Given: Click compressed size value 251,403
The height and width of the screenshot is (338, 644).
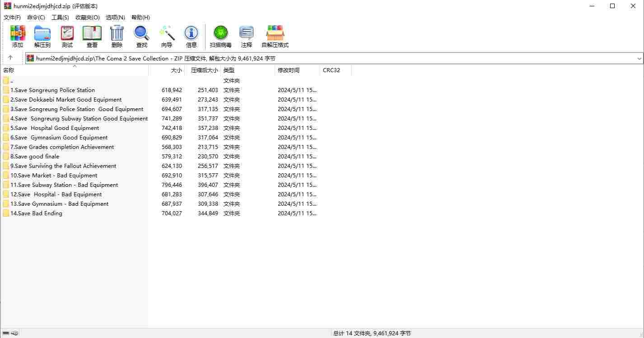Looking at the screenshot, I should click(208, 90).
